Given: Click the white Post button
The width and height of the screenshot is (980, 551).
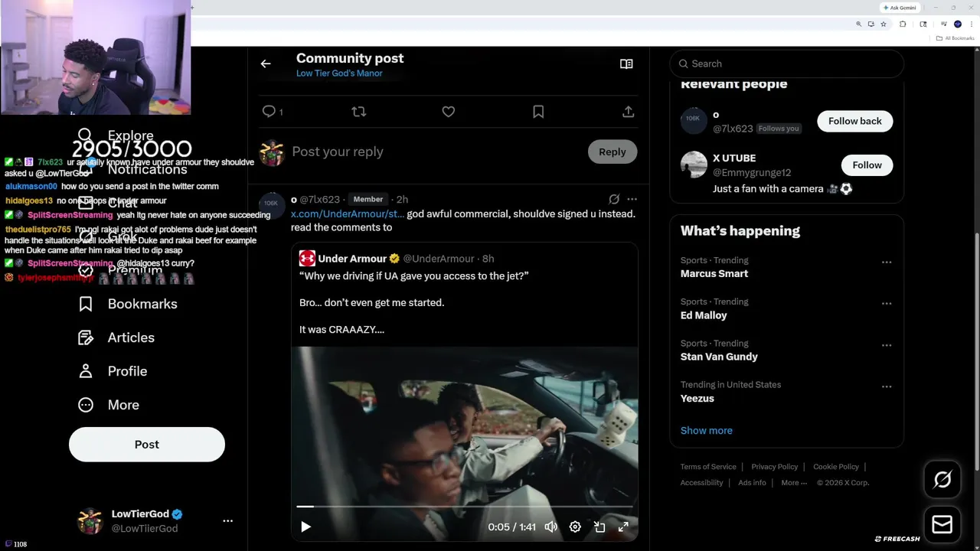Looking at the screenshot, I should click(x=147, y=445).
